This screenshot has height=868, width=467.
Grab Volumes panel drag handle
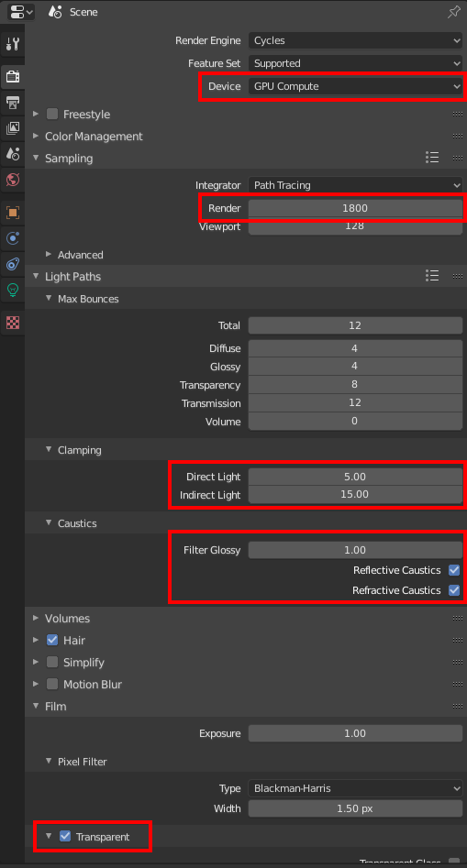pyautogui.click(x=458, y=619)
